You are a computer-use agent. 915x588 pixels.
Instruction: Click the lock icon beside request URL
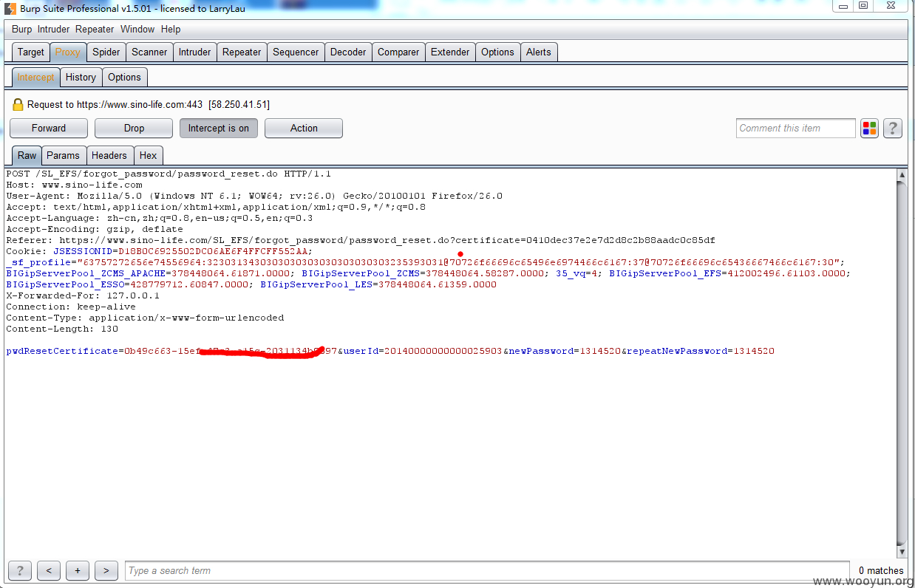(x=18, y=105)
